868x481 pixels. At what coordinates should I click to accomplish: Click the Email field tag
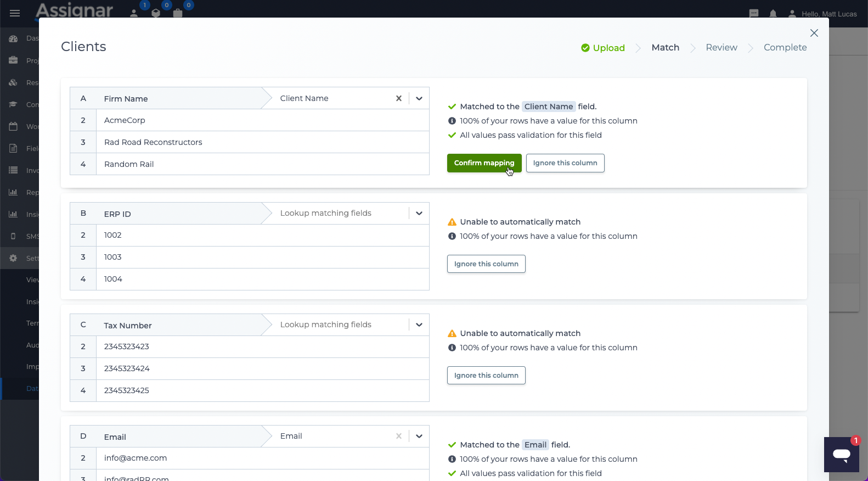click(x=536, y=445)
